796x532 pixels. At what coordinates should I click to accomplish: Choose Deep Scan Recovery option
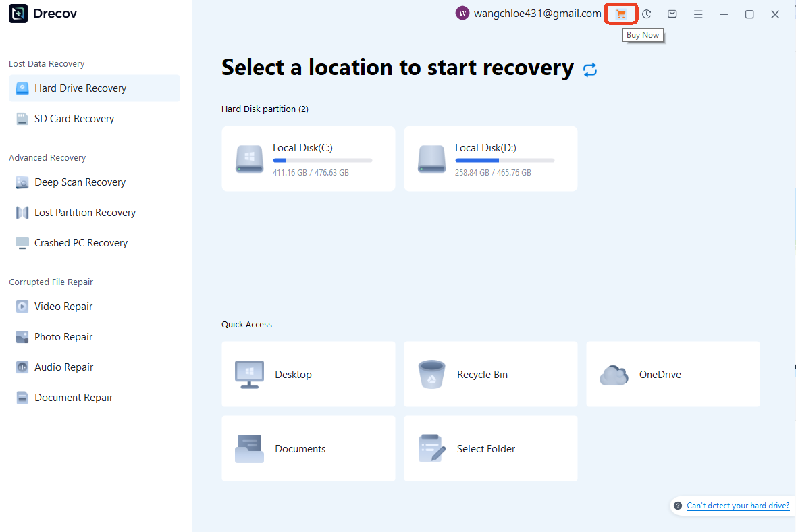(x=80, y=182)
